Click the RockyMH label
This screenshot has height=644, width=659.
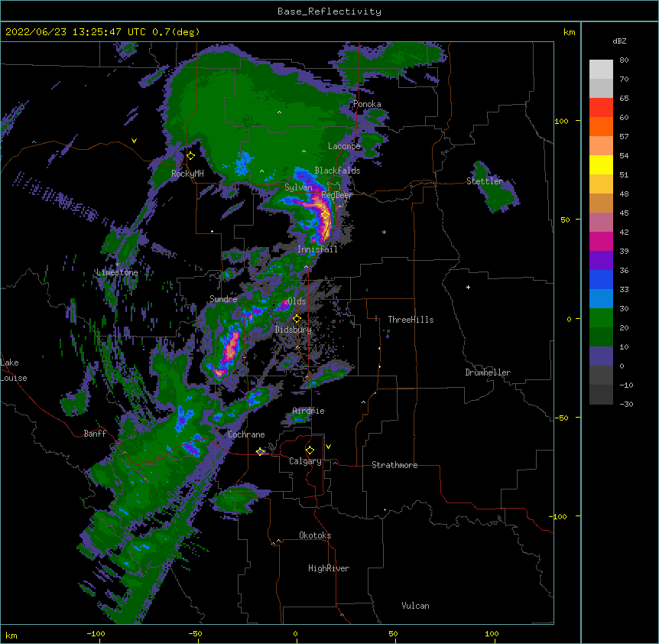pos(187,174)
